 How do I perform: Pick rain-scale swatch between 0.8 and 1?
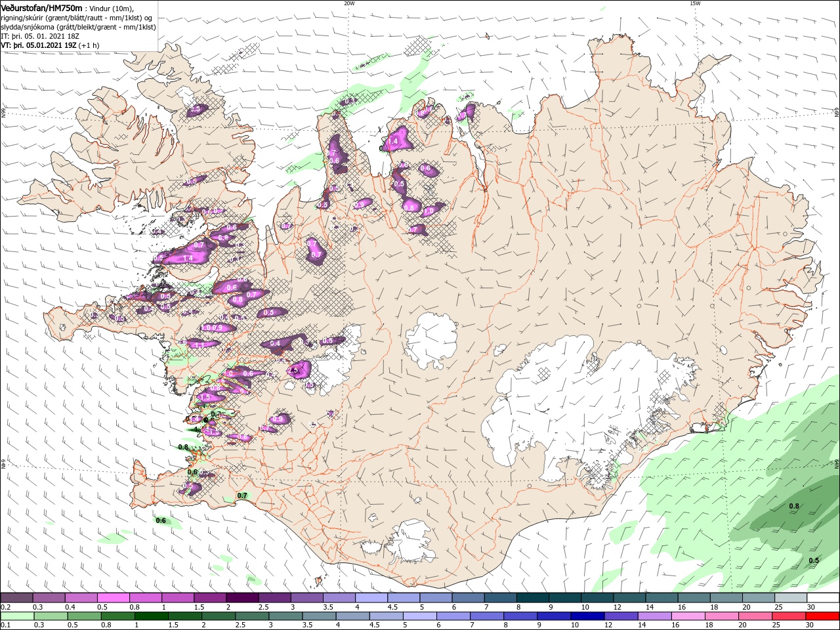pyautogui.click(x=118, y=616)
